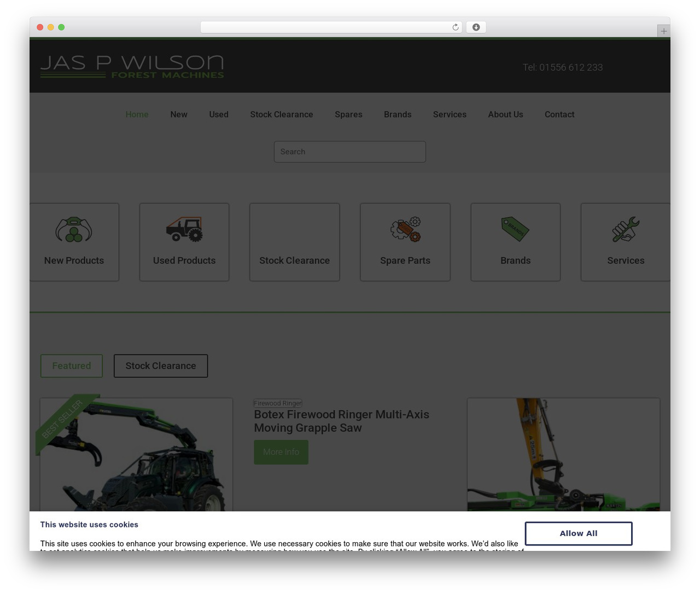Click the Spare Parts card label
The image size is (700, 593).
click(405, 260)
